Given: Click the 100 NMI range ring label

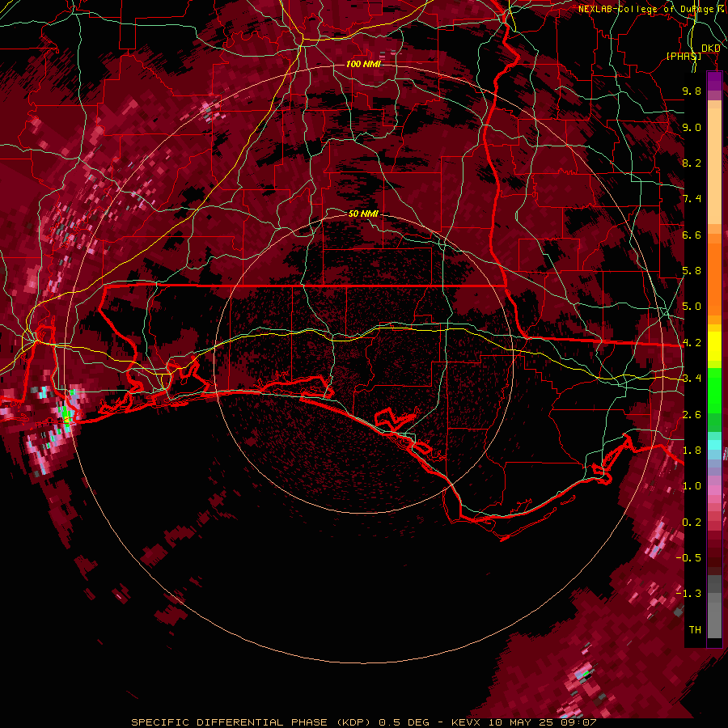Looking at the screenshot, I should coord(363,64).
